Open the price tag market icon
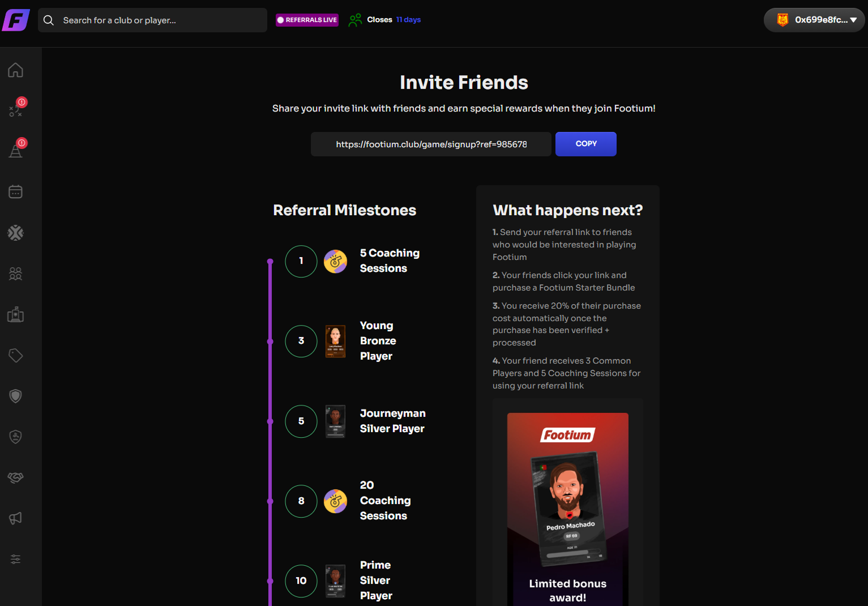The image size is (868, 606). click(15, 355)
